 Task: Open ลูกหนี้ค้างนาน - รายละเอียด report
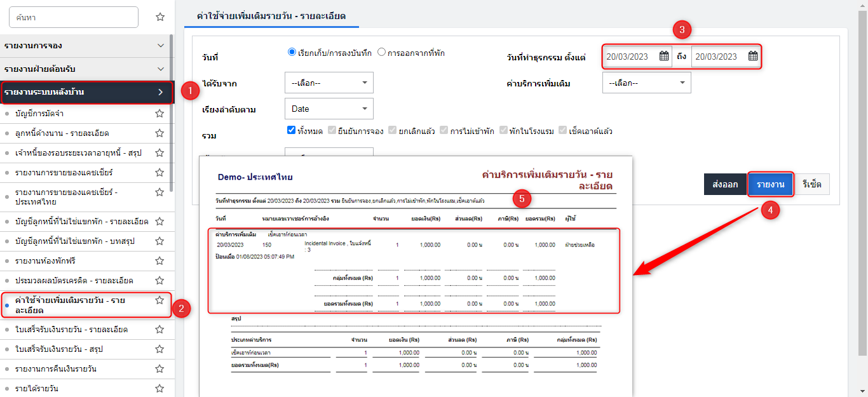62,133
